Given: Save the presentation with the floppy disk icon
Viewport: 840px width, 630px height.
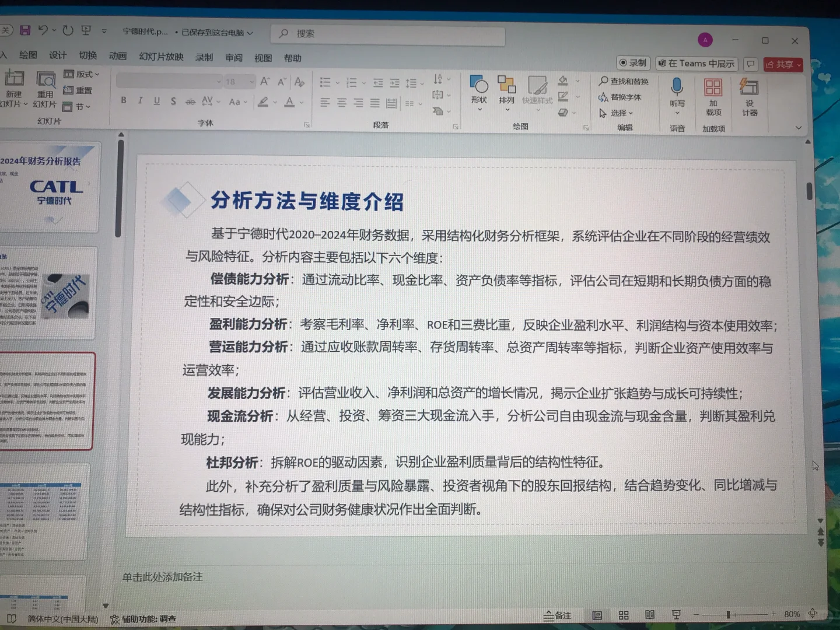Looking at the screenshot, I should [25, 30].
